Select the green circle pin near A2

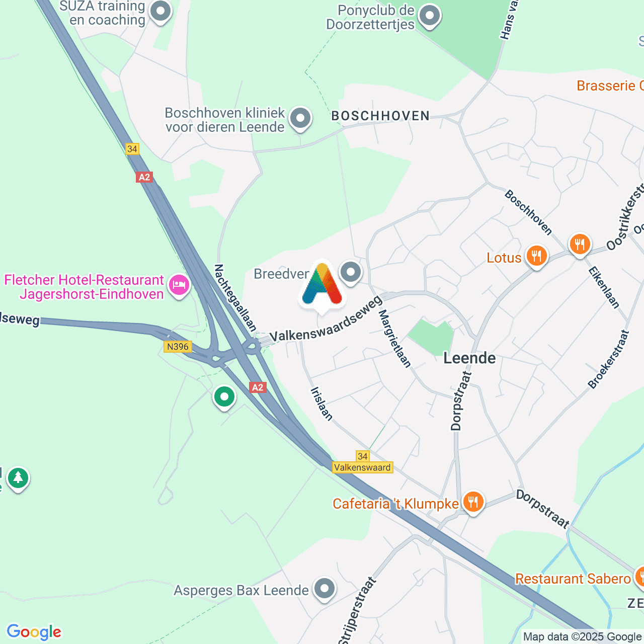[224, 397]
